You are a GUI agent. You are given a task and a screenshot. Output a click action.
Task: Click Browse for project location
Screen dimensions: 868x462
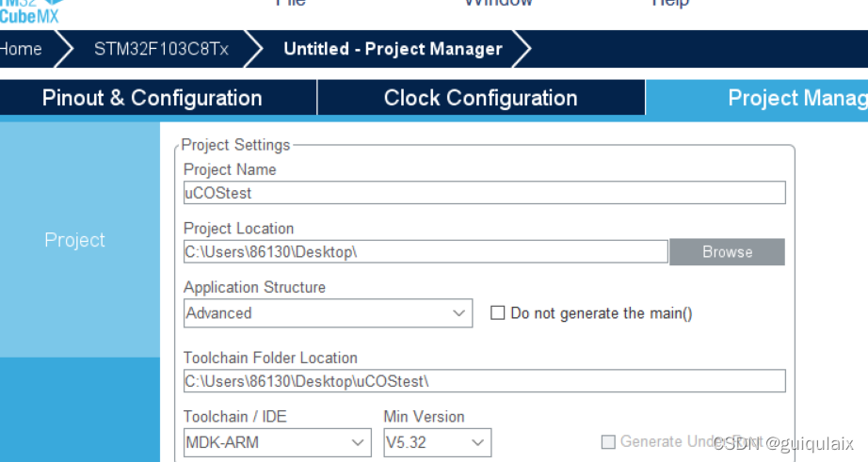(x=727, y=252)
